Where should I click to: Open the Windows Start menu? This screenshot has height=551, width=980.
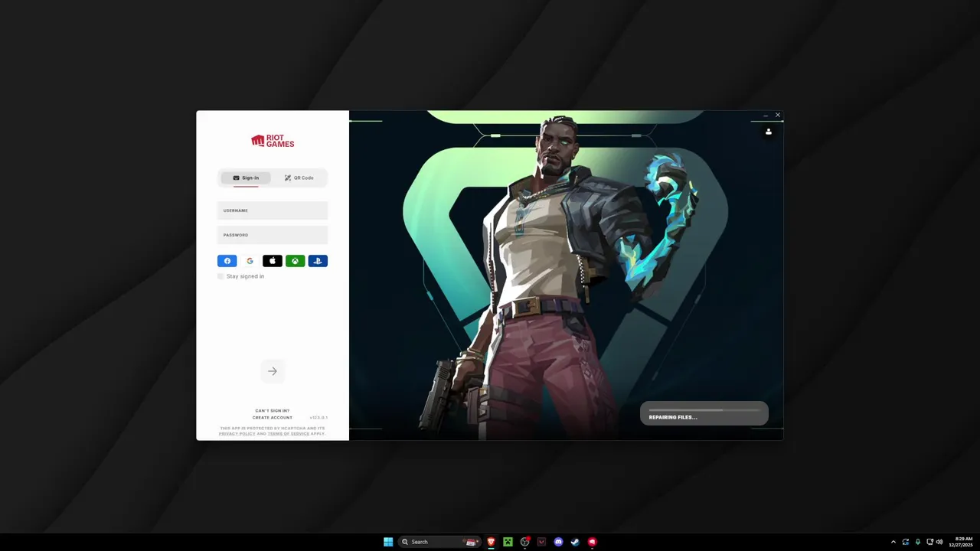[x=388, y=542]
